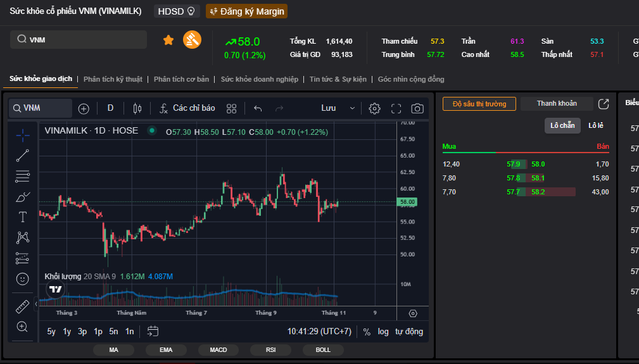
Task: Toggle the MA indicator chip
Action: [x=114, y=349]
